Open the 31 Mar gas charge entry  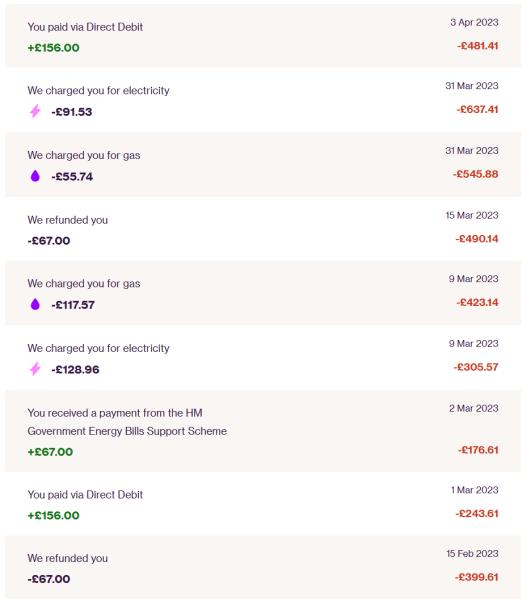[x=263, y=165]
